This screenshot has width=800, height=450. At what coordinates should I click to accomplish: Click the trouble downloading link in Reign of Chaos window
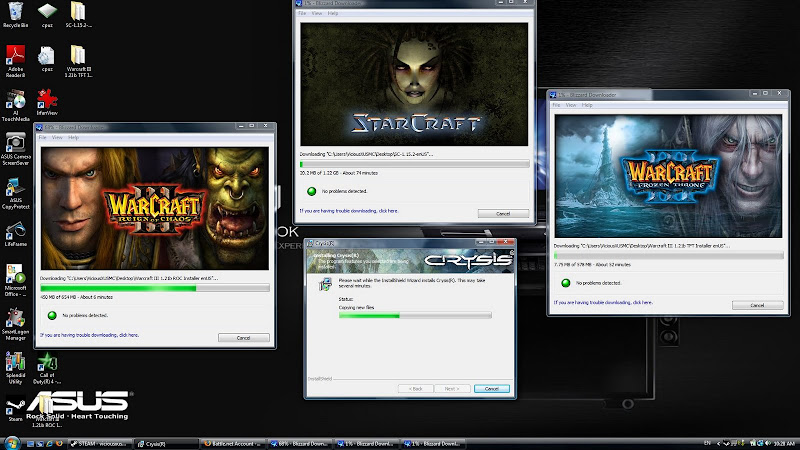point(89,335)
